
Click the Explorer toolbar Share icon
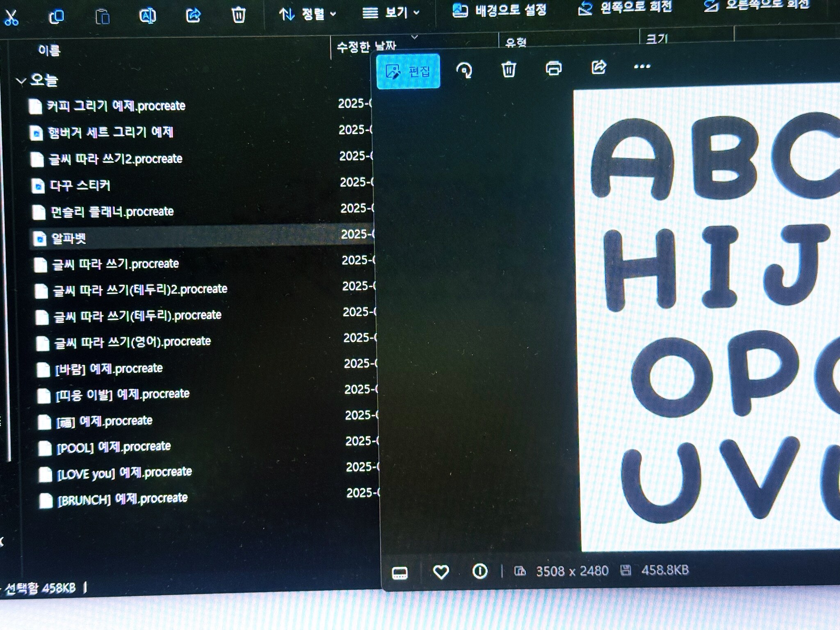click(193, 16)
